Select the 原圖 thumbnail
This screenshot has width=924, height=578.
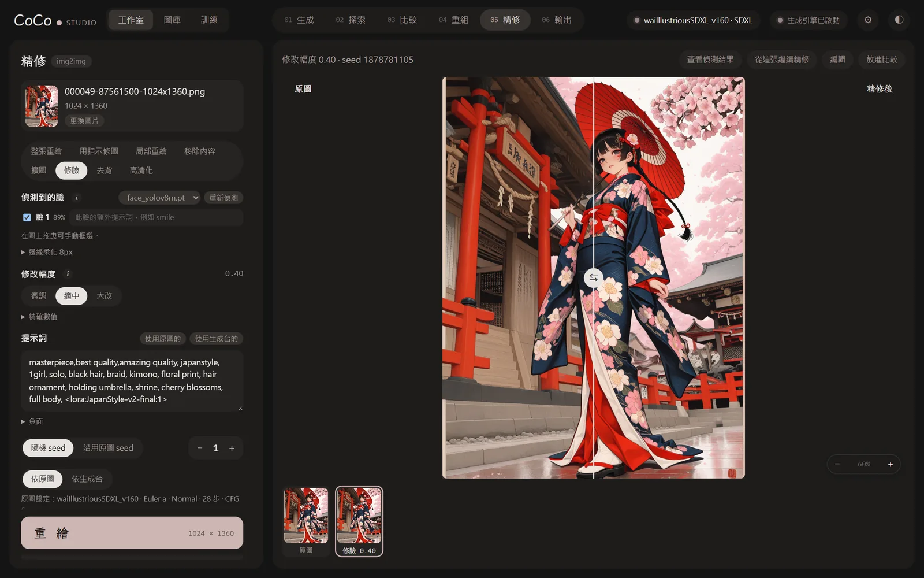tap(306, 521)
